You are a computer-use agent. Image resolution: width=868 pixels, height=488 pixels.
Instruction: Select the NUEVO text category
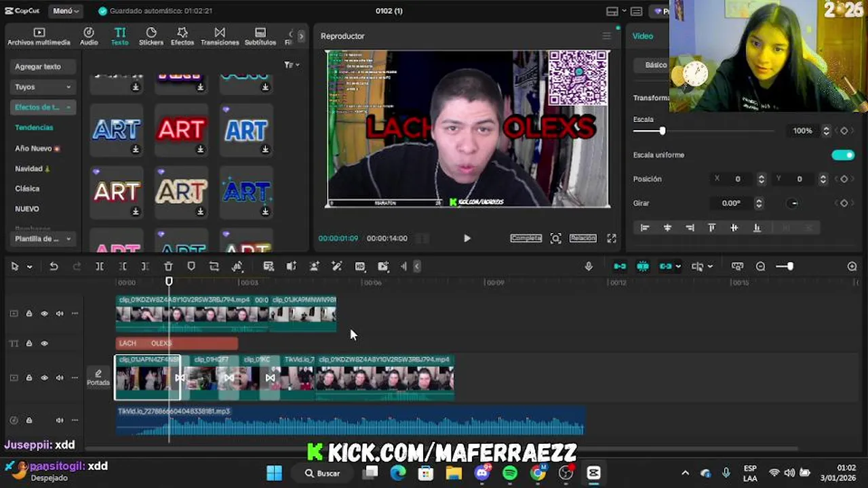click(27, 209)
